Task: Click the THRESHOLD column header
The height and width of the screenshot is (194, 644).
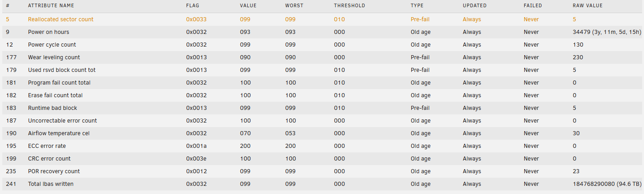Action: pos(349,5)
